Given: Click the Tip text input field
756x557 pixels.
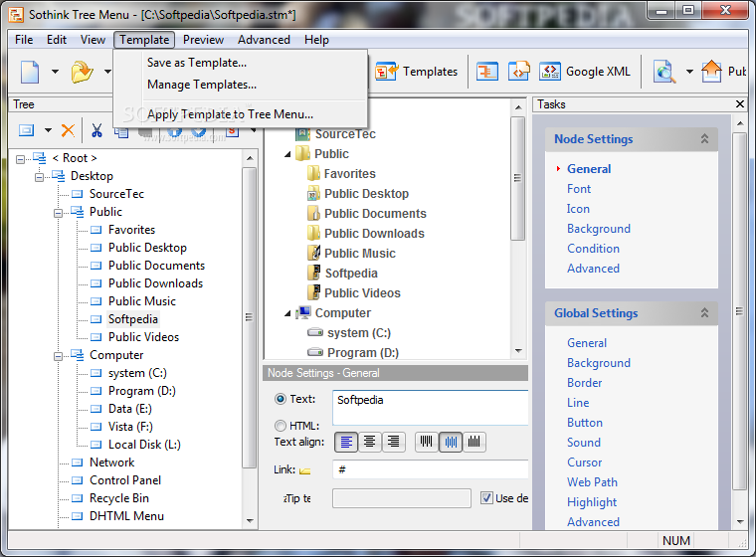Looking at the screenshot, I should pyautogui.click(x=402, y=497).
